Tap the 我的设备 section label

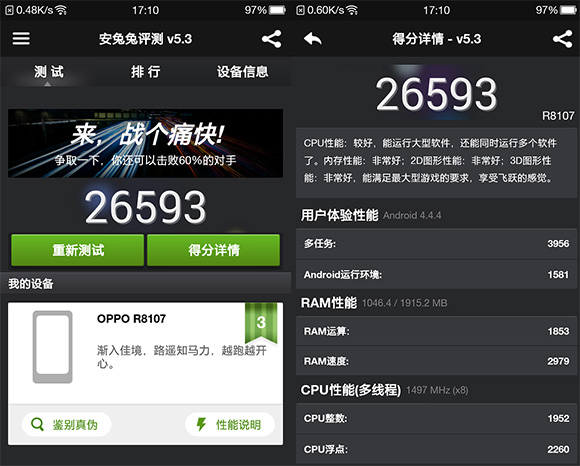[31, 284]
